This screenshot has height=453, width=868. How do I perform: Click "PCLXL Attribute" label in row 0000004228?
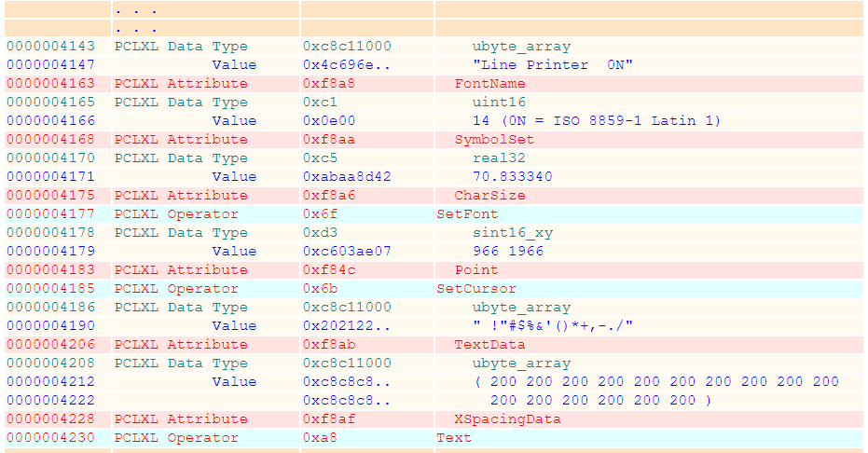pyautogui.click(x=181, y=419)
